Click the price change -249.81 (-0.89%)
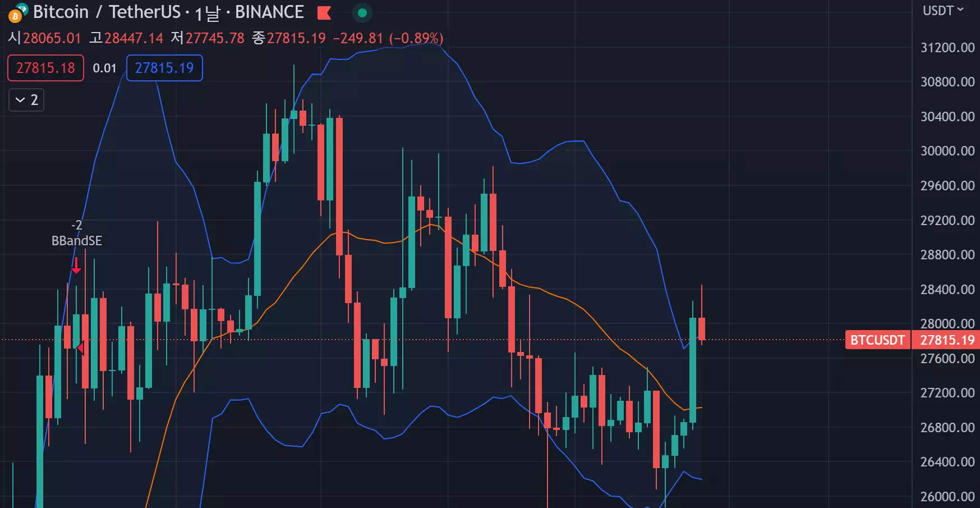 pos(388,38)
